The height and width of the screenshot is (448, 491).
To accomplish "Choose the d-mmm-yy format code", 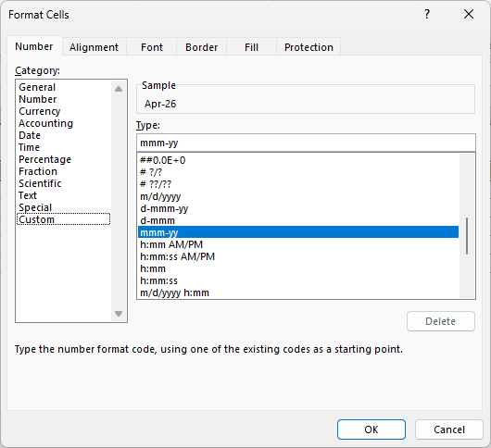I will coord(298,208).
